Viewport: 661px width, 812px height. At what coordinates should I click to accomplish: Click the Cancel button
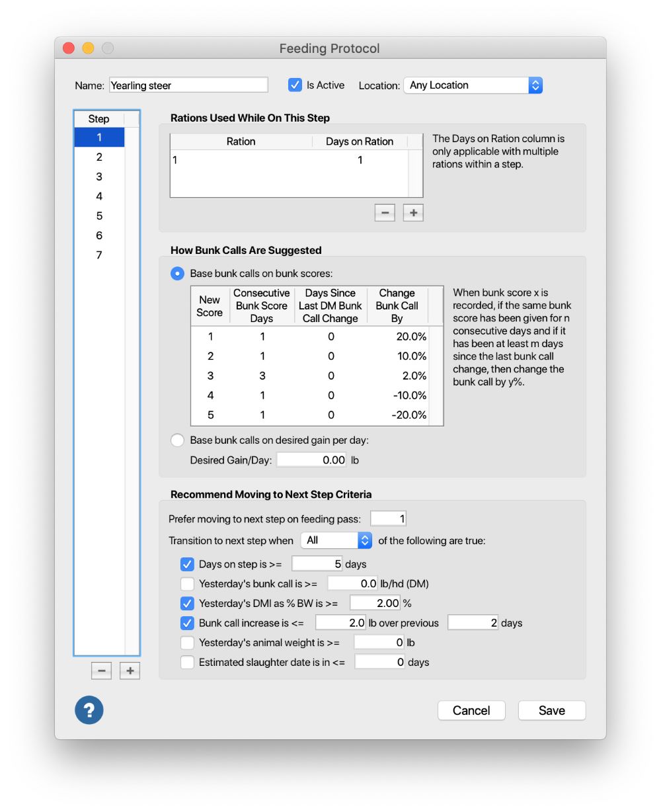coord(471,710)
